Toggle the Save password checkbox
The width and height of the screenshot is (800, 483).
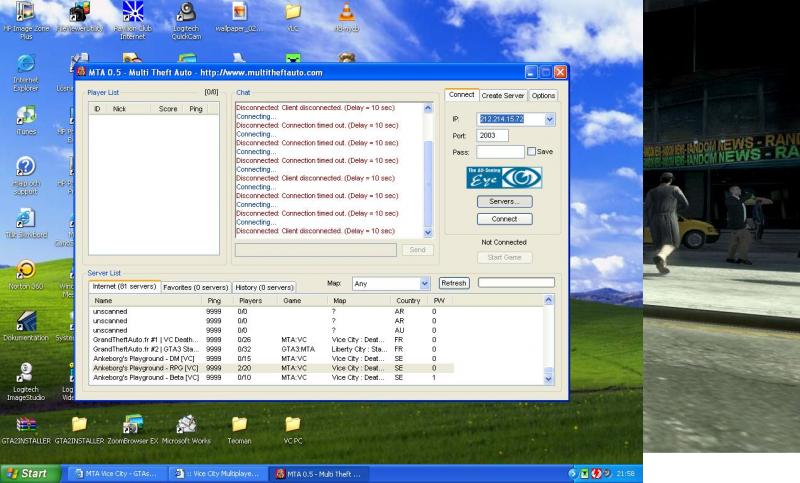[532, 151]
